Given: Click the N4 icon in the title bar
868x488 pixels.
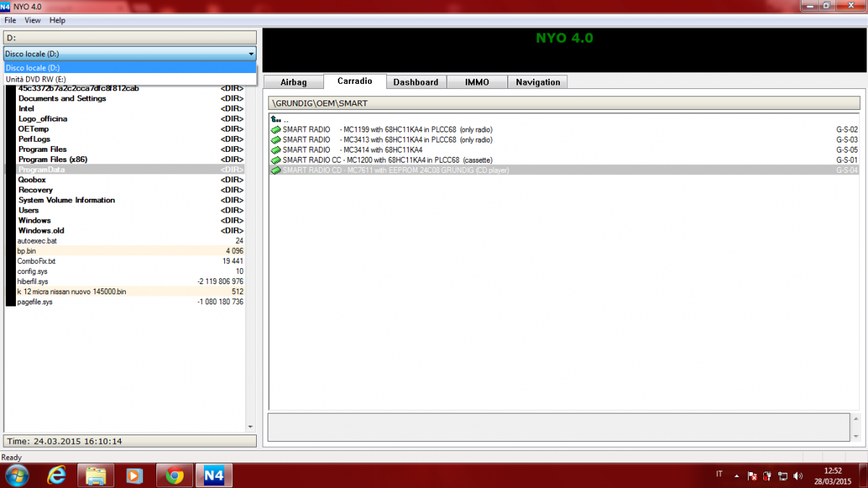Looking at the screenshot, I should 6,7.
